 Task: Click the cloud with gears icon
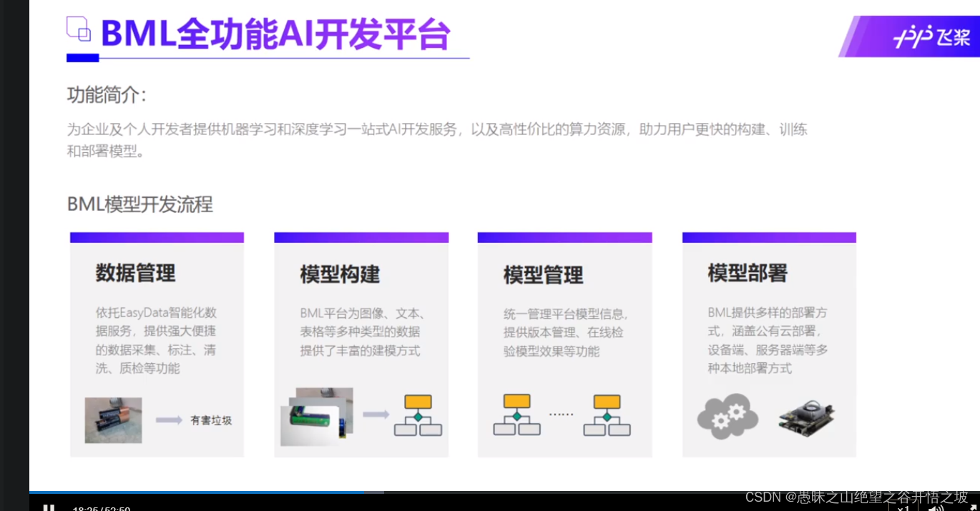tap(727, 415)
